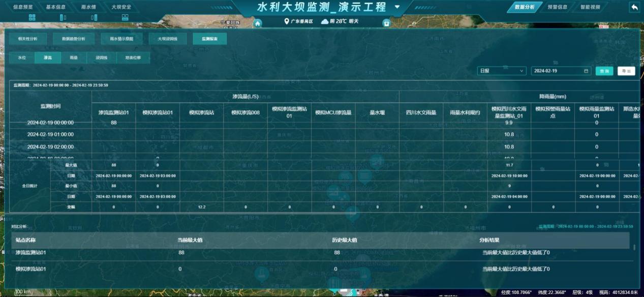Click the comparison table vertical scrollbar
The height and width of the screenshot is (297, 644).
pos(634,248)
